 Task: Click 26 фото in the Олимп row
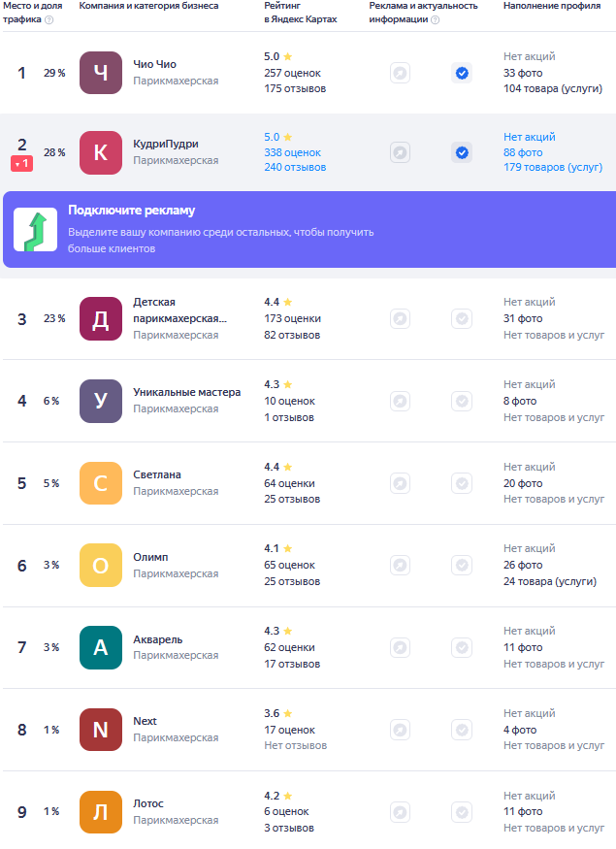[523, 566]
